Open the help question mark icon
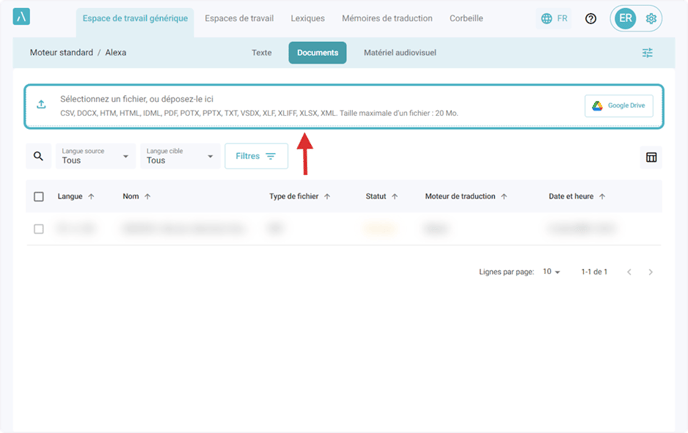 pyautogui.click(x=591, y=18)
